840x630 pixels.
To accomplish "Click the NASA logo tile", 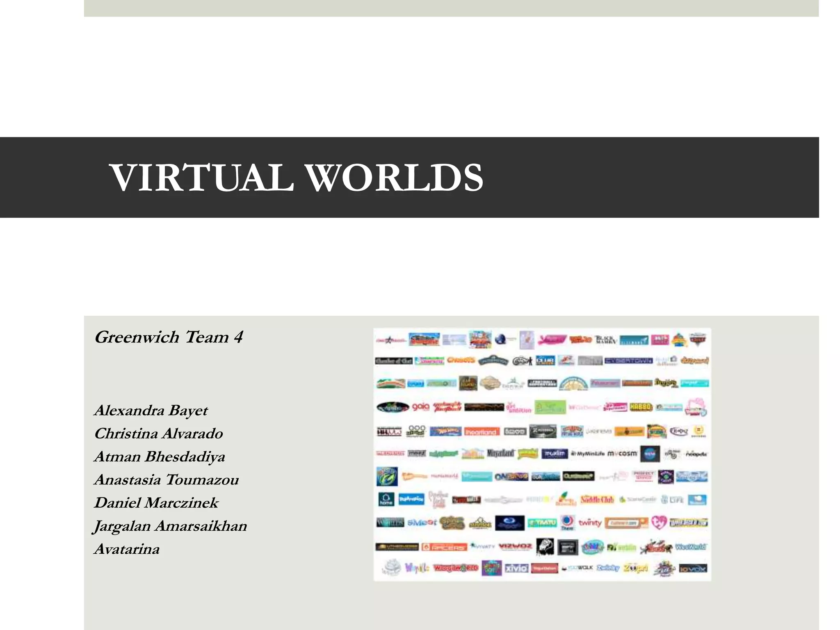I will click(650, 454).
